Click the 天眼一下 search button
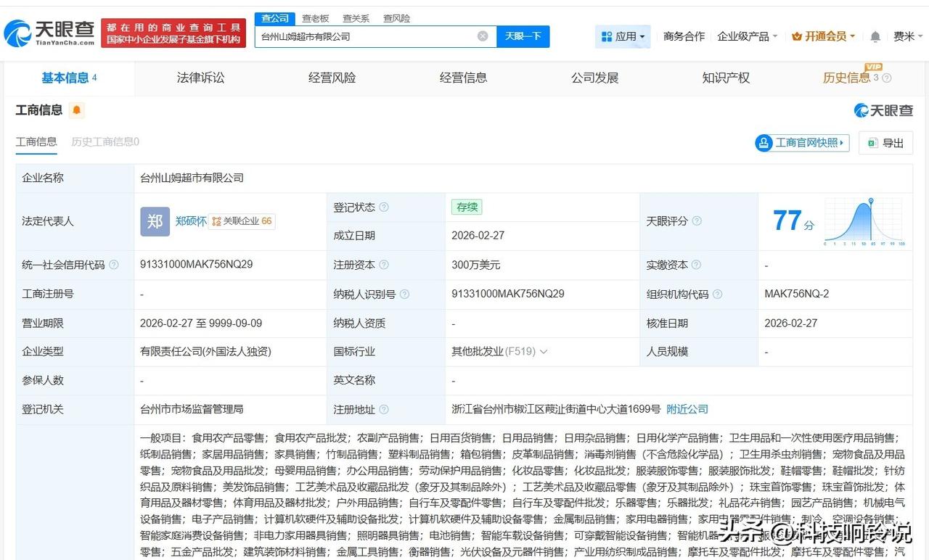This screenshot has width=929, height=560. 523,36
